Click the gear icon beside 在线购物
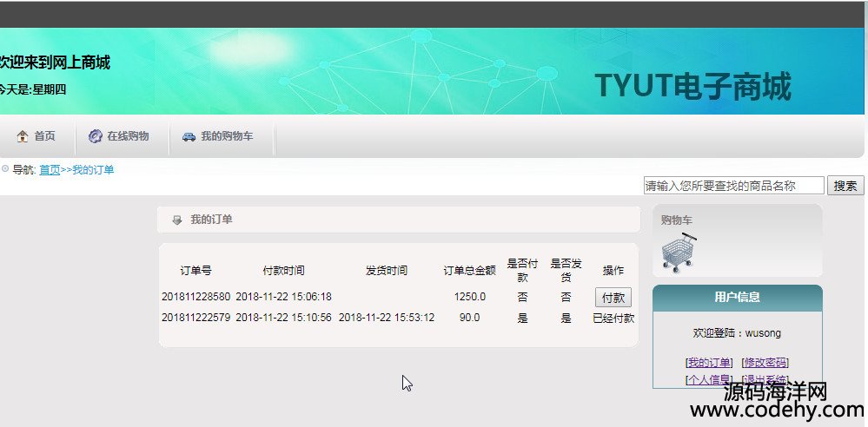Viewport: 868px width, 427px height. click(x=96, y=136)
